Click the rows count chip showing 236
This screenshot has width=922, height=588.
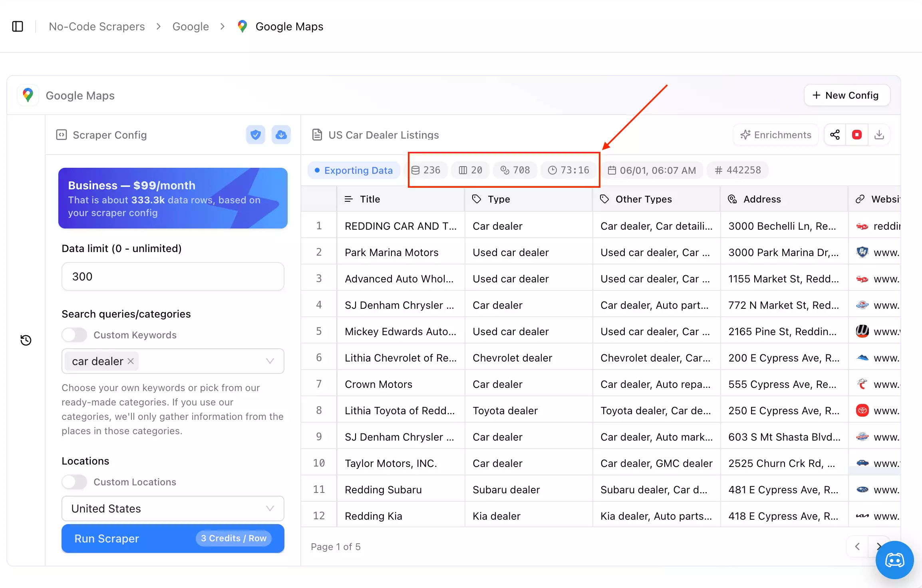point(426,170)
